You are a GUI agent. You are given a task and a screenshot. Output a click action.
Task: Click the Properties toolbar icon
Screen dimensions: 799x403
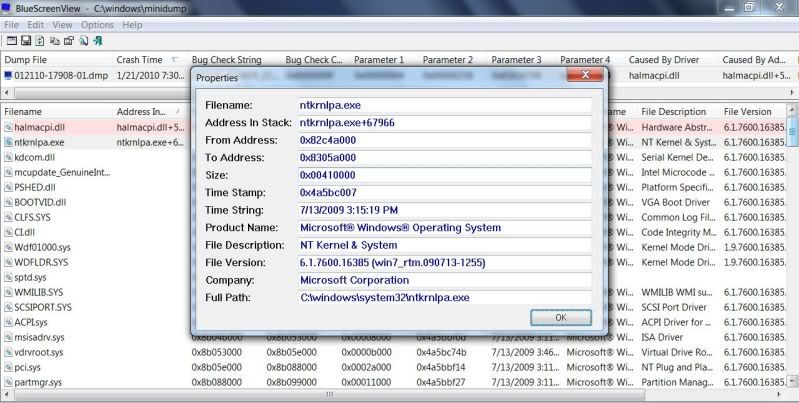[x=69, y=41]
